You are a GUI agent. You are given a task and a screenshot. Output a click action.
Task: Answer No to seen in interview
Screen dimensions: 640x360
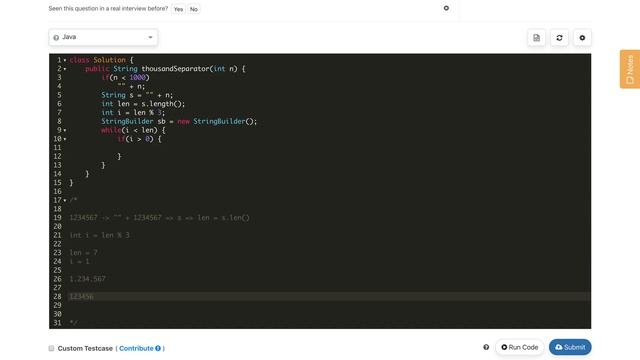point(194,9)
